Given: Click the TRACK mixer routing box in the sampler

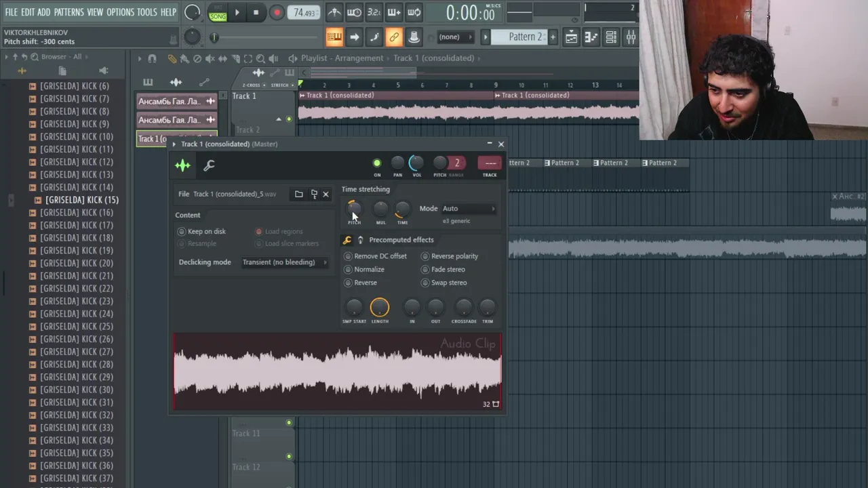Looking at the screenshot, I should point(490,163).
